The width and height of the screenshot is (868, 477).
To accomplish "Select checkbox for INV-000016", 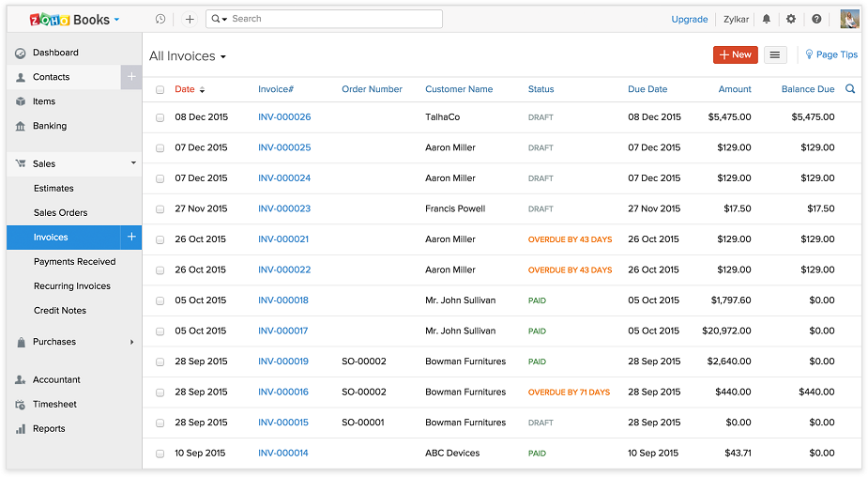I will [160, 392].
